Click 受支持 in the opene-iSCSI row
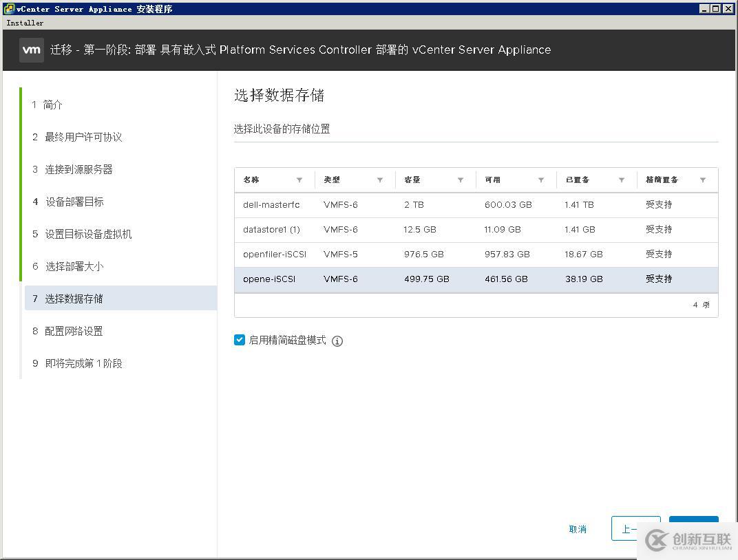 658,279
